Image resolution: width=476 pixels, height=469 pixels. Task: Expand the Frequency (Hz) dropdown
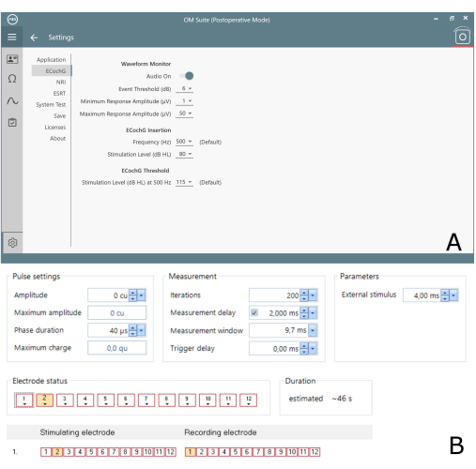coord(184,142)
